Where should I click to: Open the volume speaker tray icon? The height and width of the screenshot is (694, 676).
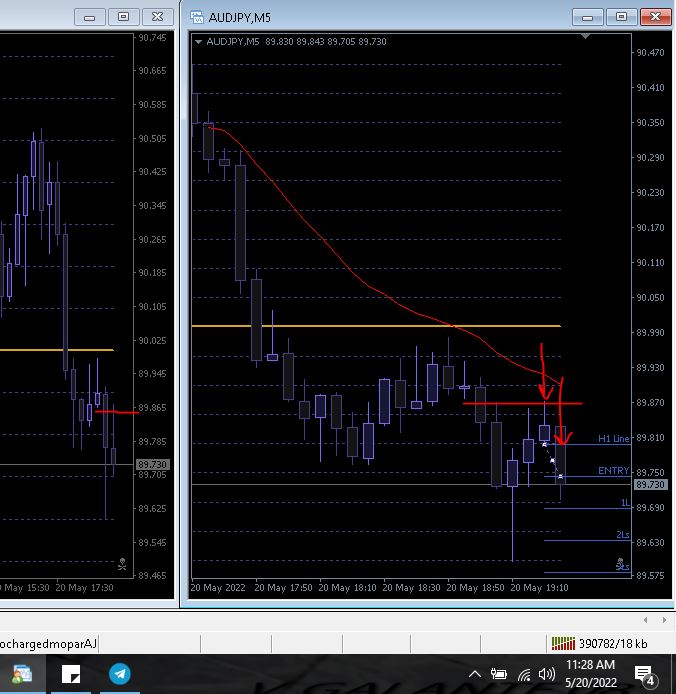pos(547,675)
